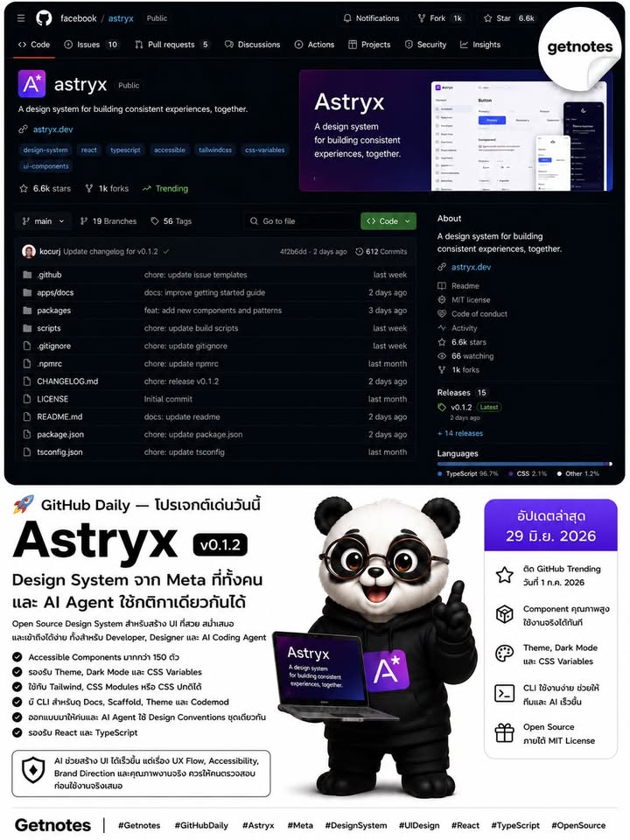630x840 pixels.
Task: Click 1k forks in About sidebar
Action: [x=465, y=369]
